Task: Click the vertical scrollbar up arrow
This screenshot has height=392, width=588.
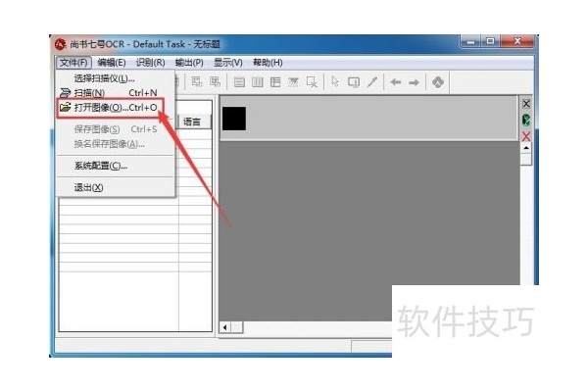Action: [x=526, y=148]
